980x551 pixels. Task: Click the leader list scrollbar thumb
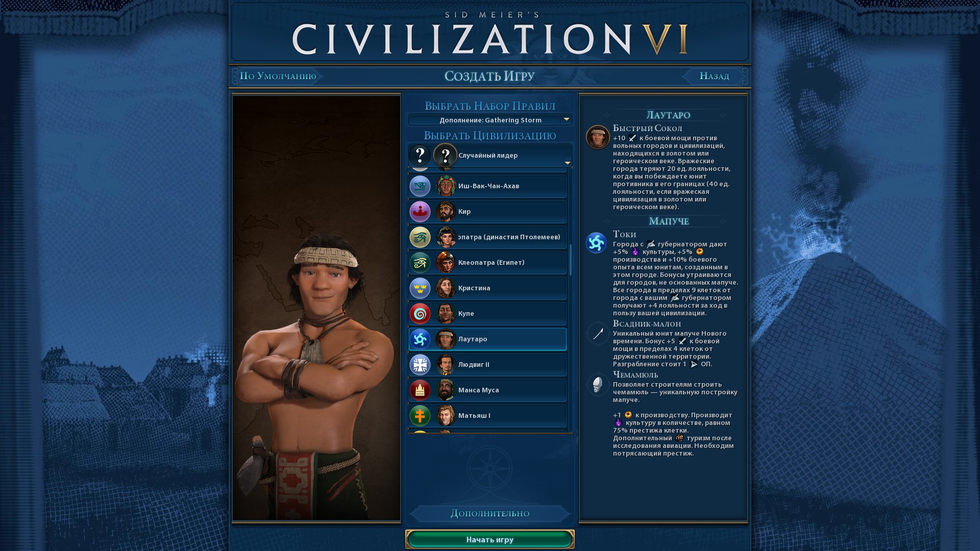pyautogui.click(x=570, y=260)
